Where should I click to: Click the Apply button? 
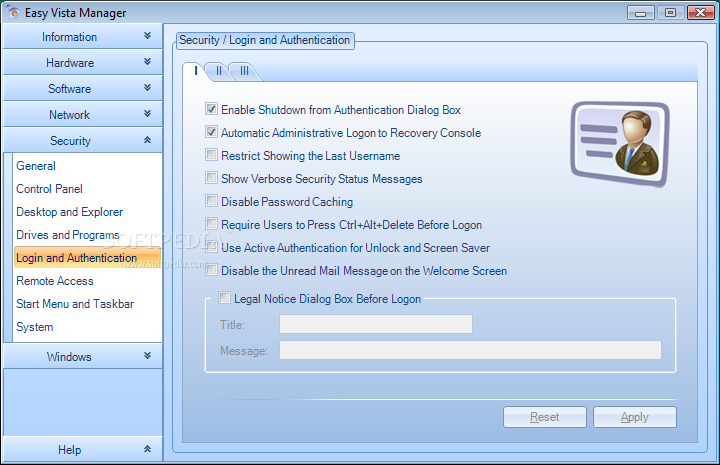point(635,417)
